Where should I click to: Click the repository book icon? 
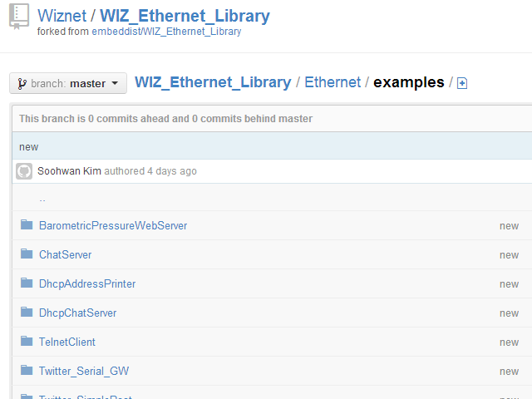[19, 17]
